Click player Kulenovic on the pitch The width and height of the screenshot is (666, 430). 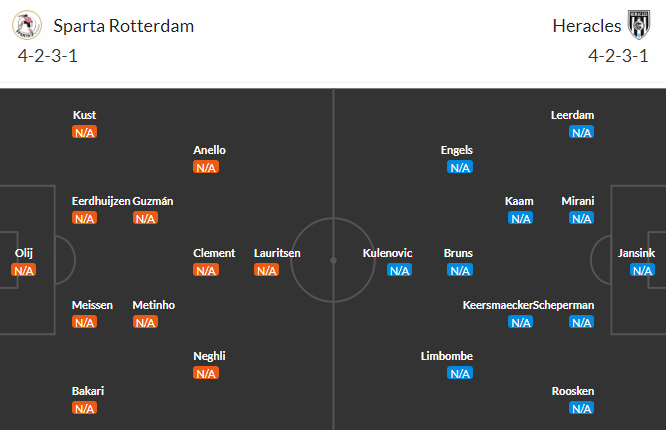coord(388,253)
